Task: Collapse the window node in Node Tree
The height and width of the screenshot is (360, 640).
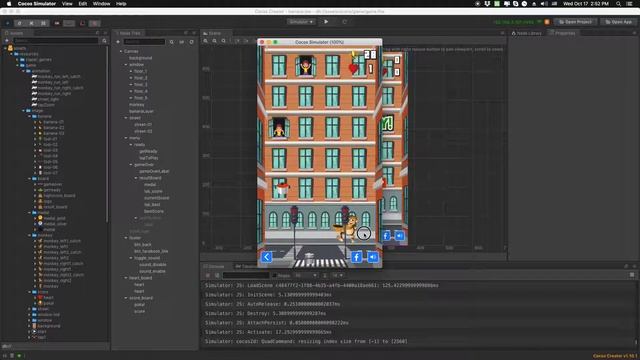Action: [126, 64]
